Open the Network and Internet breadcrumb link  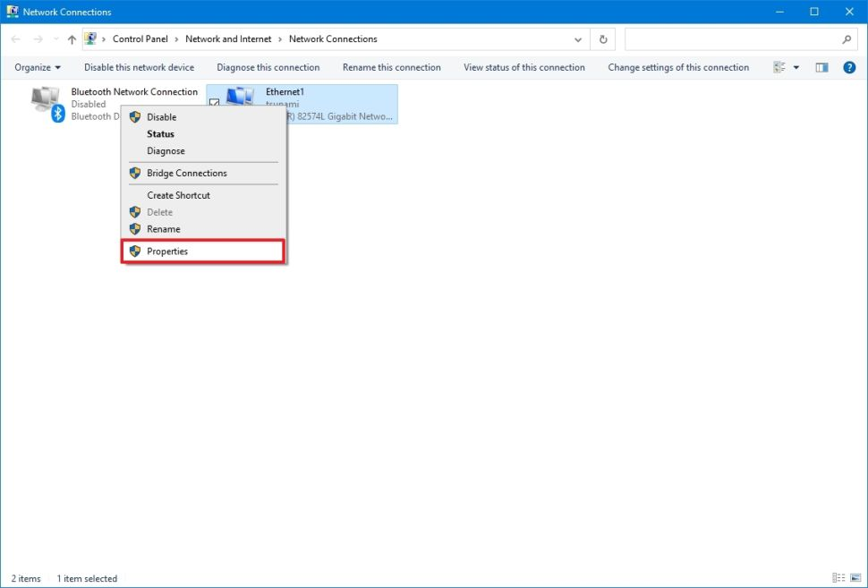pos(228,38)
